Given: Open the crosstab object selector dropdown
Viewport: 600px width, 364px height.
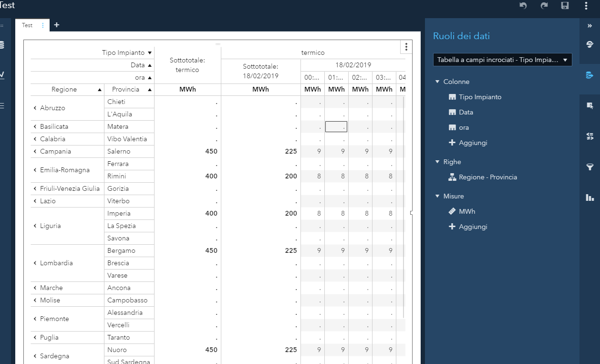Looking at the screenshot, I should (502, 60).
